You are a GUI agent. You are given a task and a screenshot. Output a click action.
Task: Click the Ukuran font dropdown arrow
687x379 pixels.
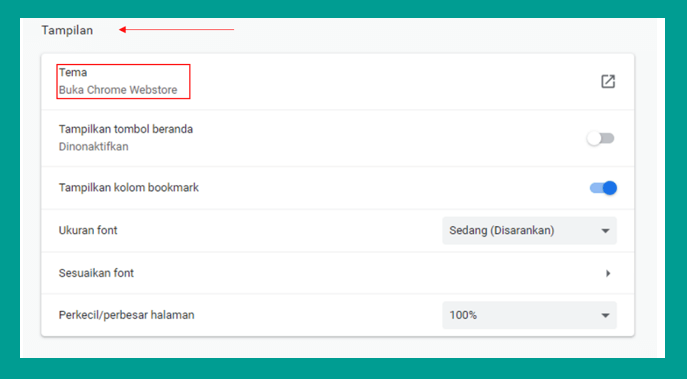(606, 231)
